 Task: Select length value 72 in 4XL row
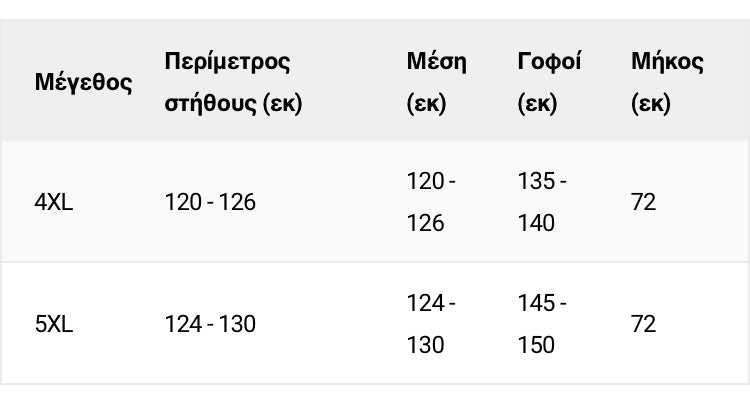coord(643,202)
